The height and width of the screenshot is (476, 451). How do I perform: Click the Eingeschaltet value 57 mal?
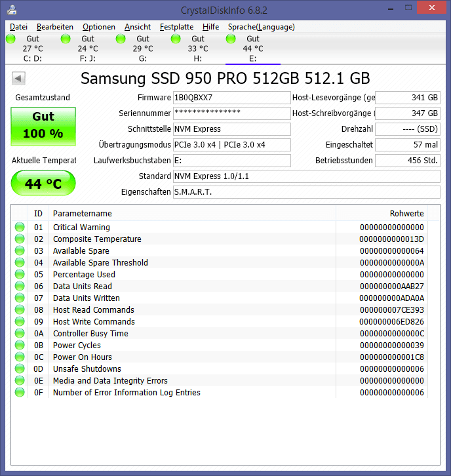click(x=408, y=145)
